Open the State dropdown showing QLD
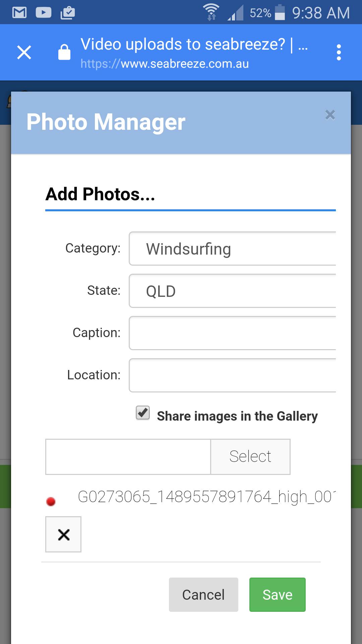 click(232, 291)
